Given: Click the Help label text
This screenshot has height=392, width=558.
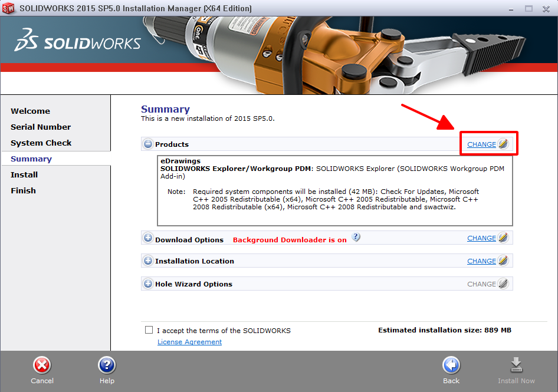Looking at the screenshot, I should point(107,381).
